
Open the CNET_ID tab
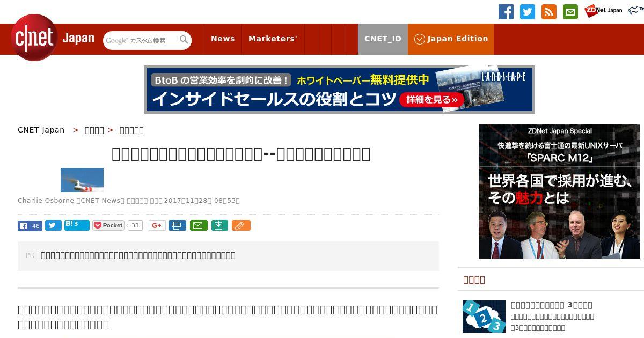pyautogui.click(x=383, y=39)
